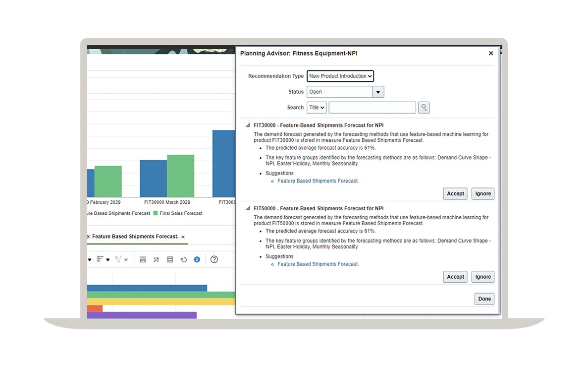Image resolution: width=588 pixels, height=368 pixels.
Task: Close the Feature Based Shipments Forecast tab
Action: [x=183, y=237]
